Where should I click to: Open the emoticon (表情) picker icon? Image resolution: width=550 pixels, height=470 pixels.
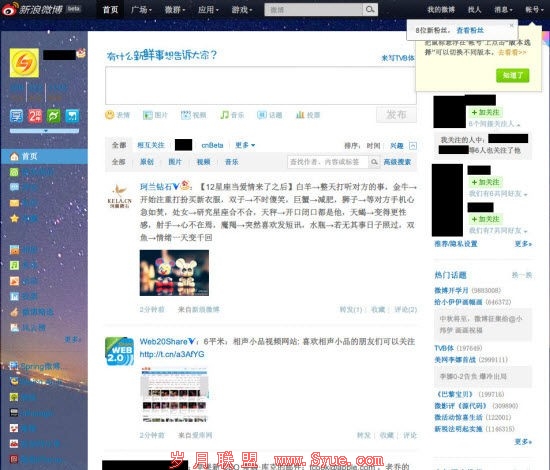[109, 115]
